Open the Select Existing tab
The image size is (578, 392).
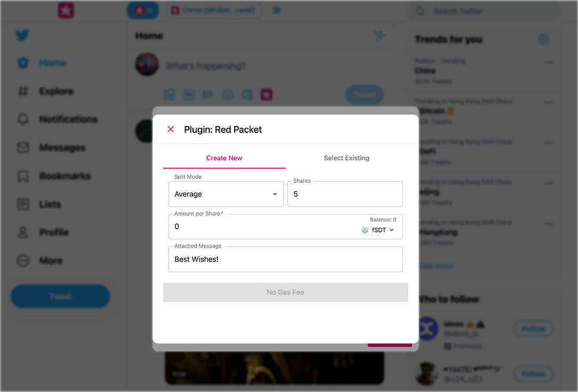(x=346, y=158)
